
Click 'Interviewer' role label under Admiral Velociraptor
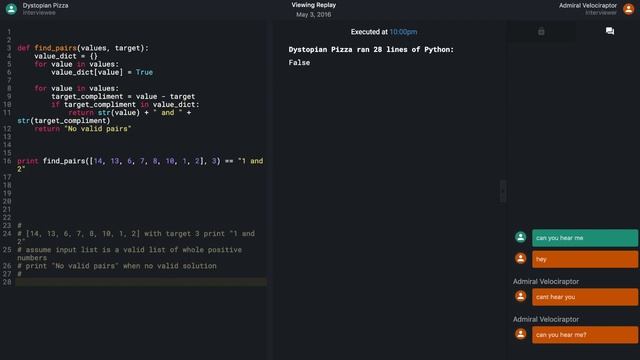point(601,13)
